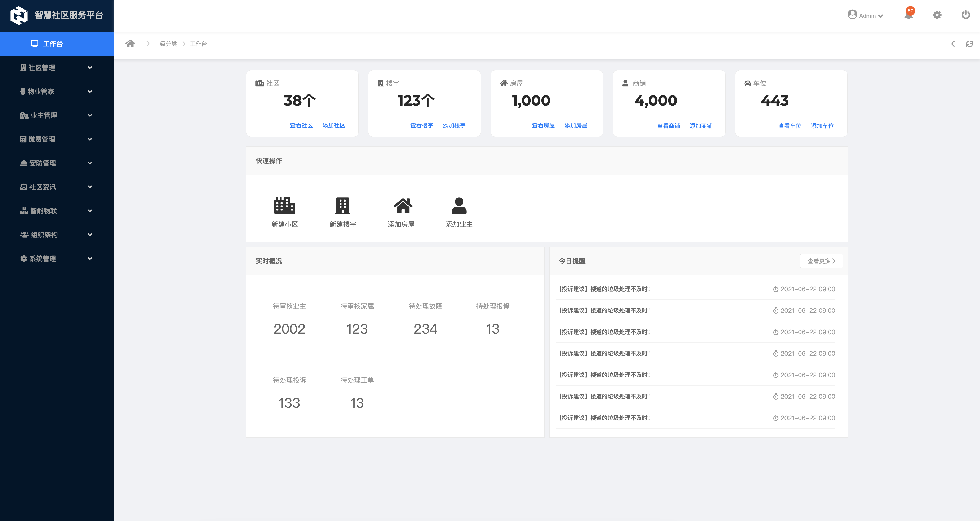Click the 组织架构 sidebar icon
The image size is (980, 521).
[x=24, y=235]
